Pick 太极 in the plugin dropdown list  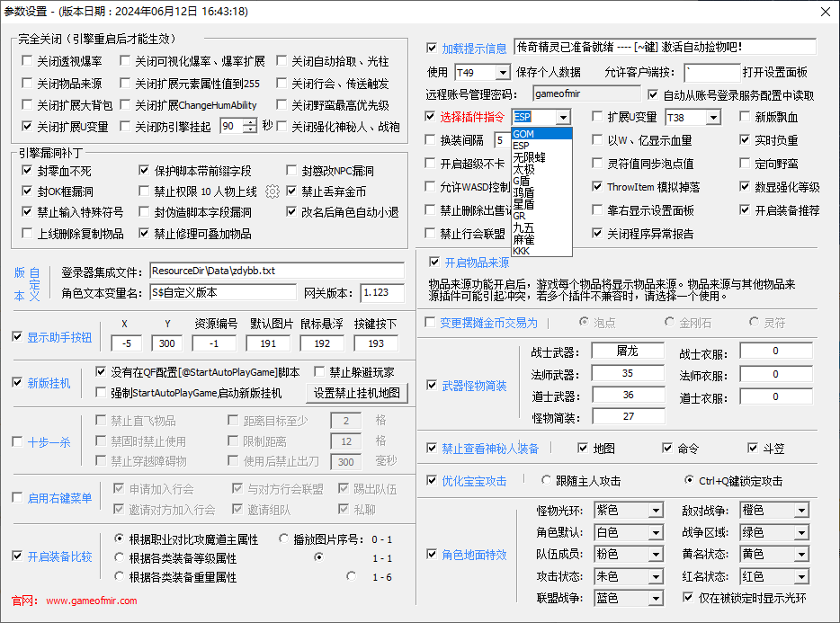click(541, 169)
